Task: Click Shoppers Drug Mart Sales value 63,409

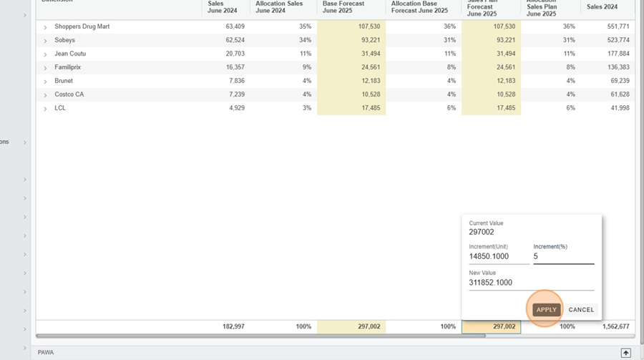Action: pyautogui.click(x=235, y=26)
